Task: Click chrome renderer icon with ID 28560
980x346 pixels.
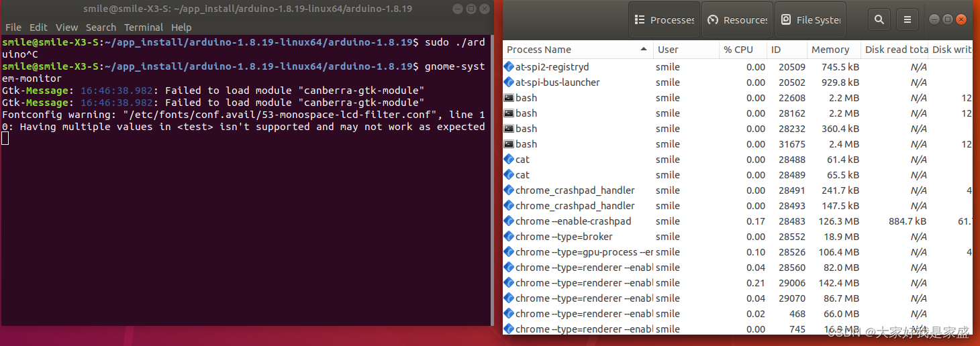Action: click(x=509, y=268)
